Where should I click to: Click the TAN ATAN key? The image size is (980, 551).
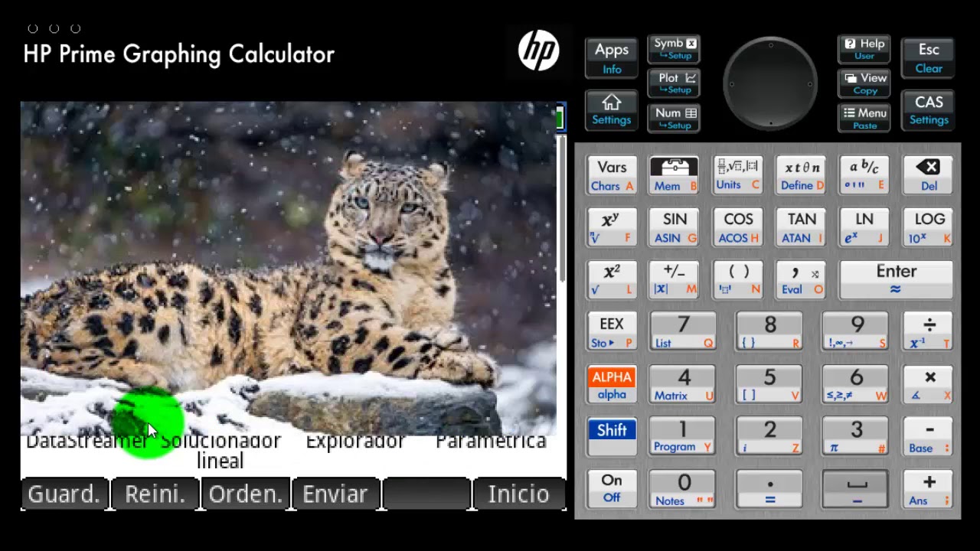[802, 227]
